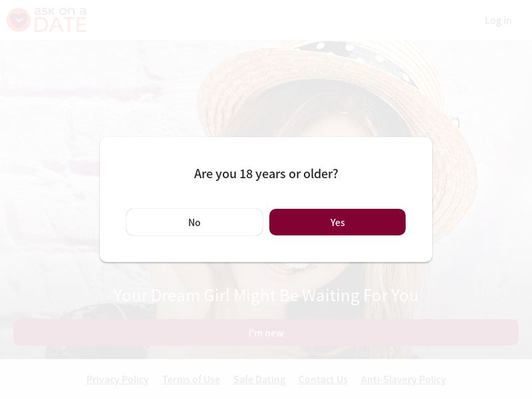532x399 pixels.
Task: Click the polka-dot ribbon on the hat
Action: tap(359, 57)
